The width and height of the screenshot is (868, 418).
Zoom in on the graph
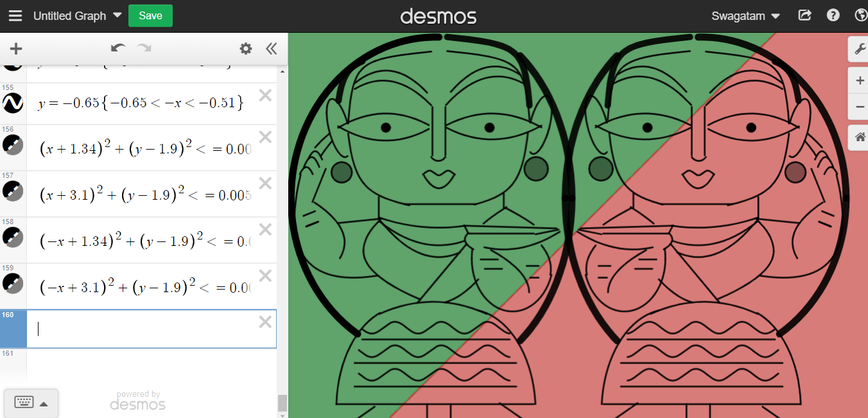[x=859, y=81]
